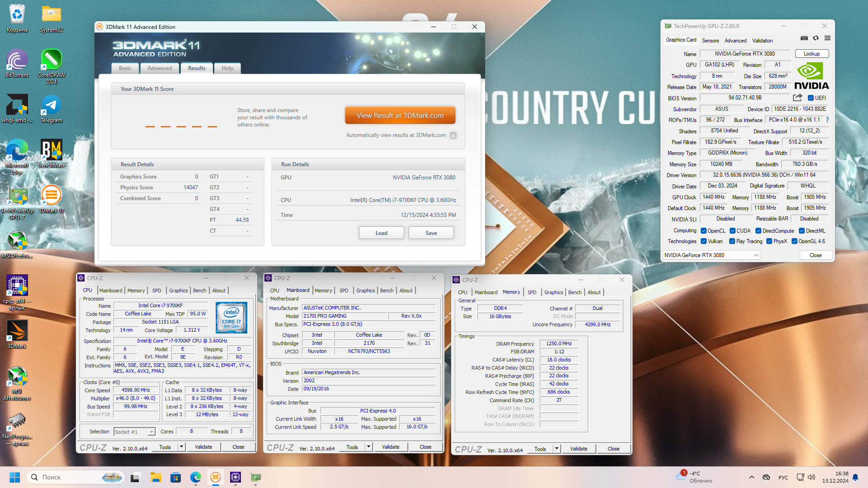The width and height of the screenshot is (868, 488).
Task: Open the GPU selection dropdown in GPU-Z
Action: click(711, 255)
